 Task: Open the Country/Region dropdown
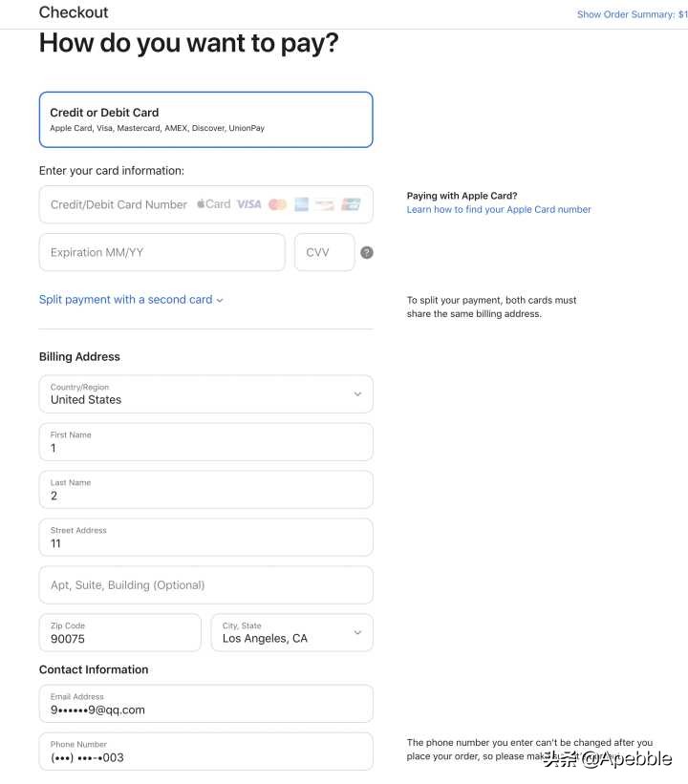click(205, 393)
